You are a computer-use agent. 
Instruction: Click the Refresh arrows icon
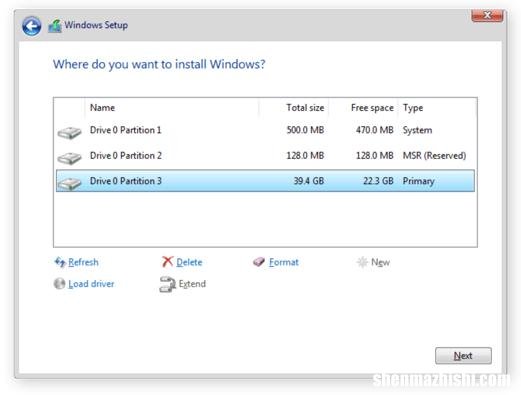(x=60, y=262)
